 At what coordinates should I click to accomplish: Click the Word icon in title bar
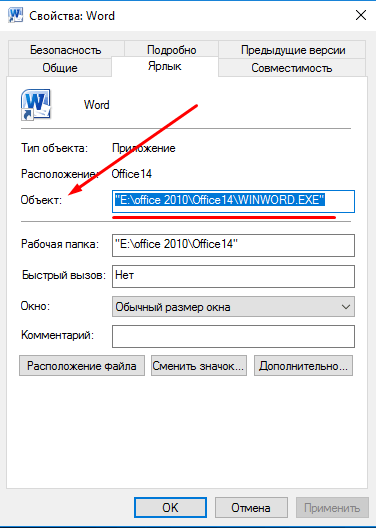(15, 15)
